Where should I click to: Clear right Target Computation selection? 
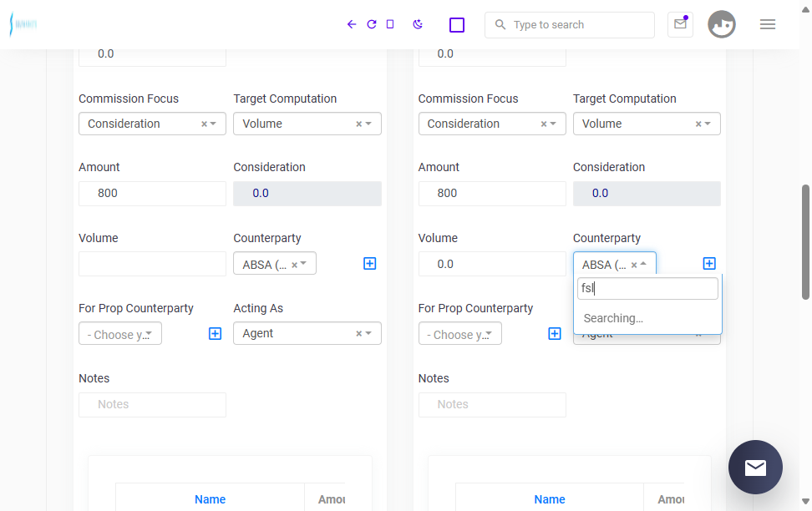tap(698, 124)
